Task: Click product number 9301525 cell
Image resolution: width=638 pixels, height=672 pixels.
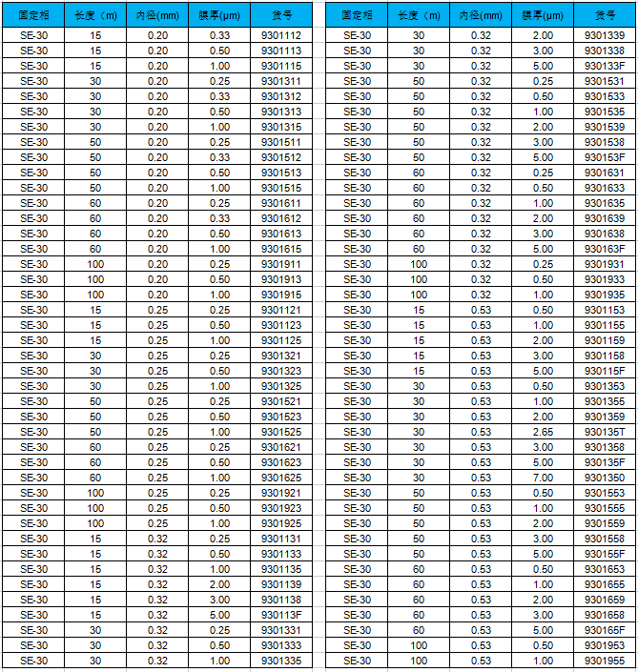Action: click(x=280, y=432)
